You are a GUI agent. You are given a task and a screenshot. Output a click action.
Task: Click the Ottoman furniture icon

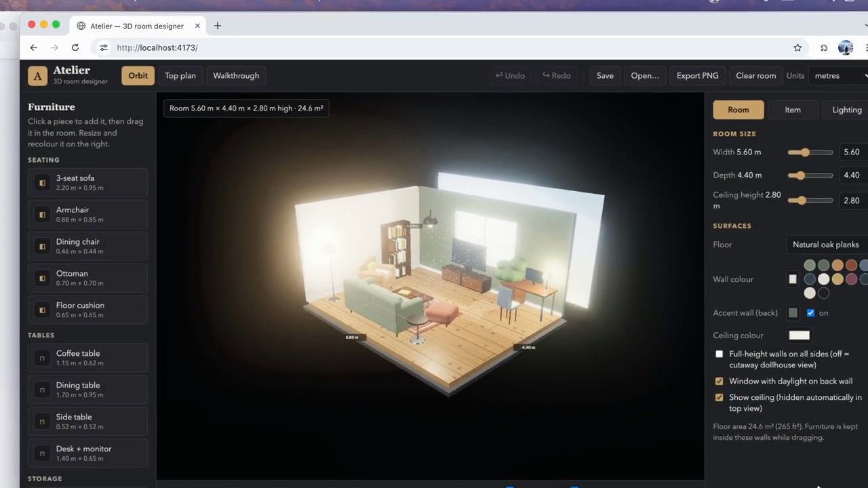(x=42, y=279)
